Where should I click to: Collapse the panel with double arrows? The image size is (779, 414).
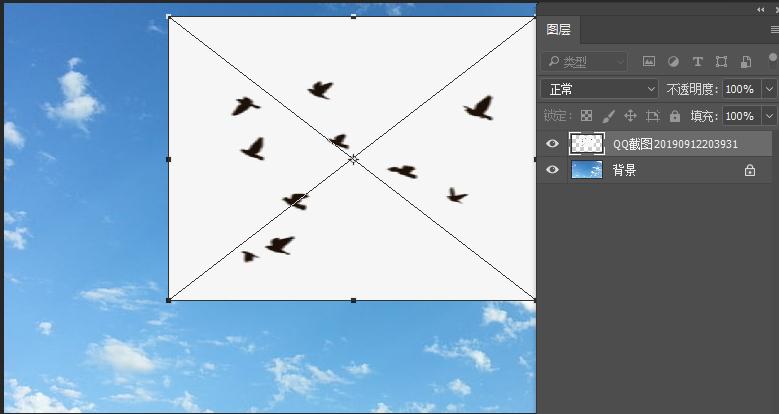761,9
